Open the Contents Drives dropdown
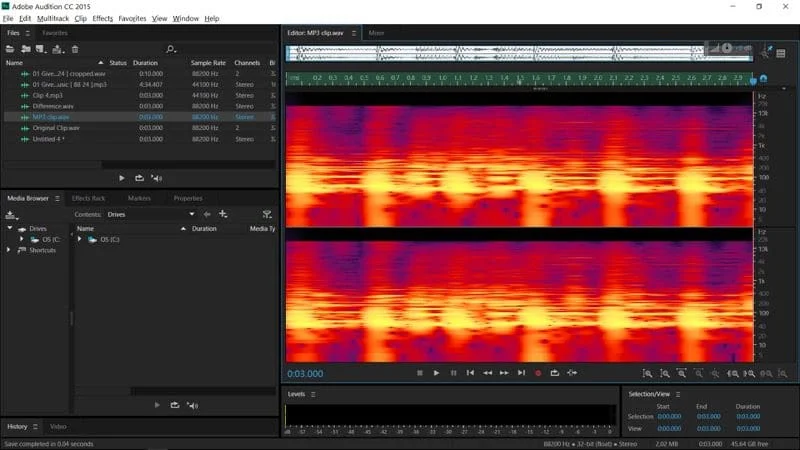This screenshot has width=800, height=450. [150, 214]
